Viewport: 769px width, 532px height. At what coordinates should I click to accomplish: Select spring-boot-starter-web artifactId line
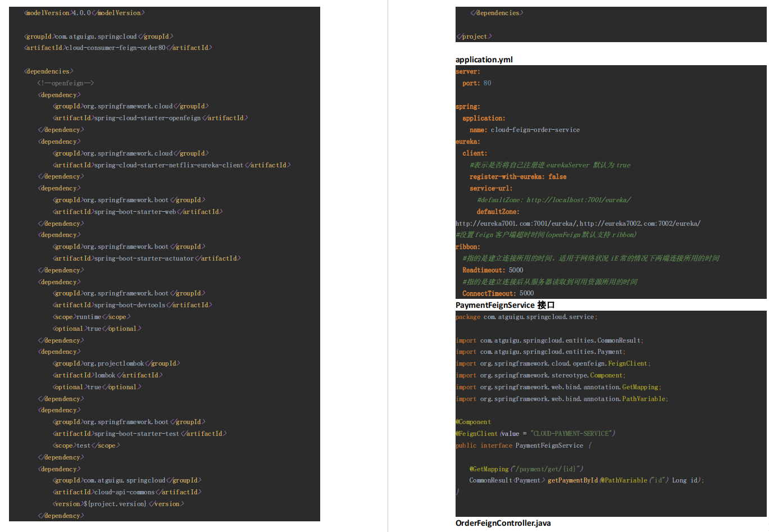coord(138,212)
